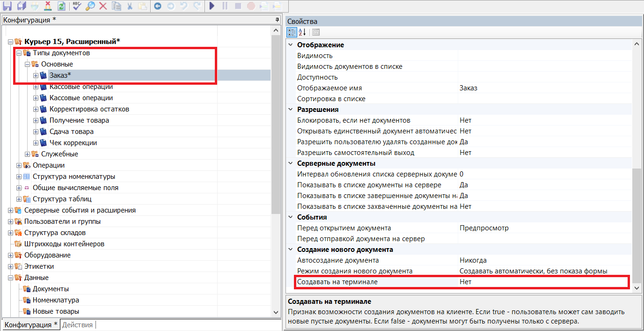
Task: Select Серверные события и расширения node
Action: point(80,210)
